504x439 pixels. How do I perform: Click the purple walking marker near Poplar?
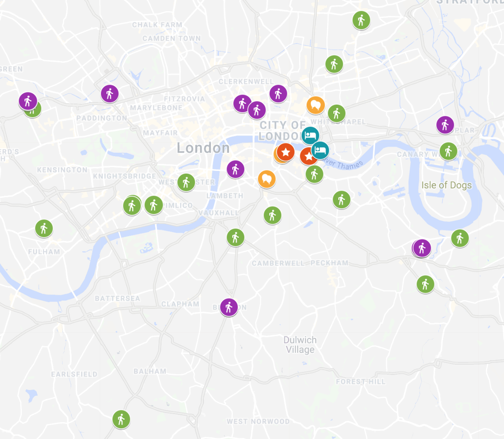click(445, 125)
